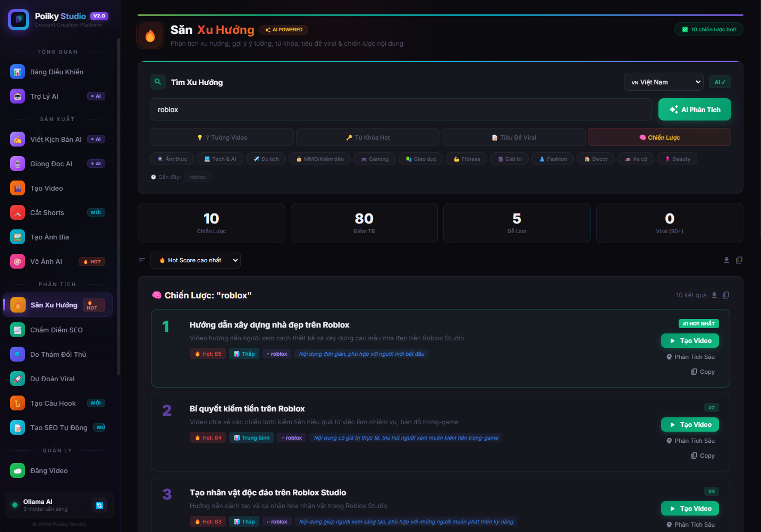Click the Cắt Shorts scissors icon
761x532 pixels.
(18, 213)
